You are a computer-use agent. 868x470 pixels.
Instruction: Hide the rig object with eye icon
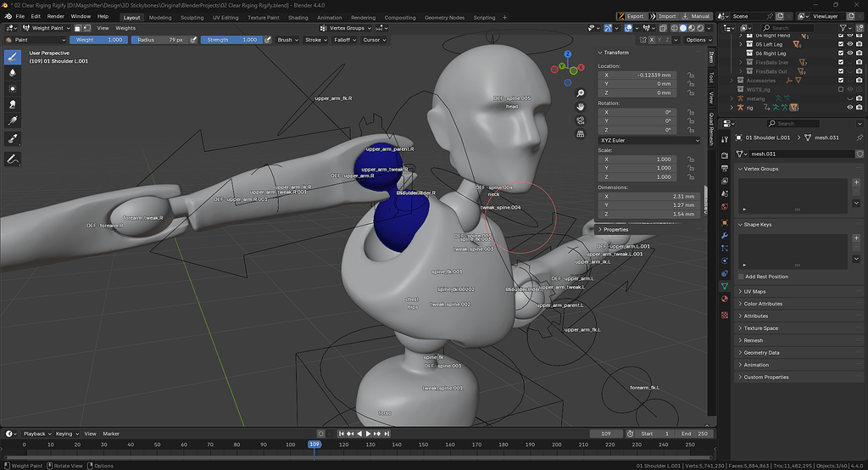849,108
